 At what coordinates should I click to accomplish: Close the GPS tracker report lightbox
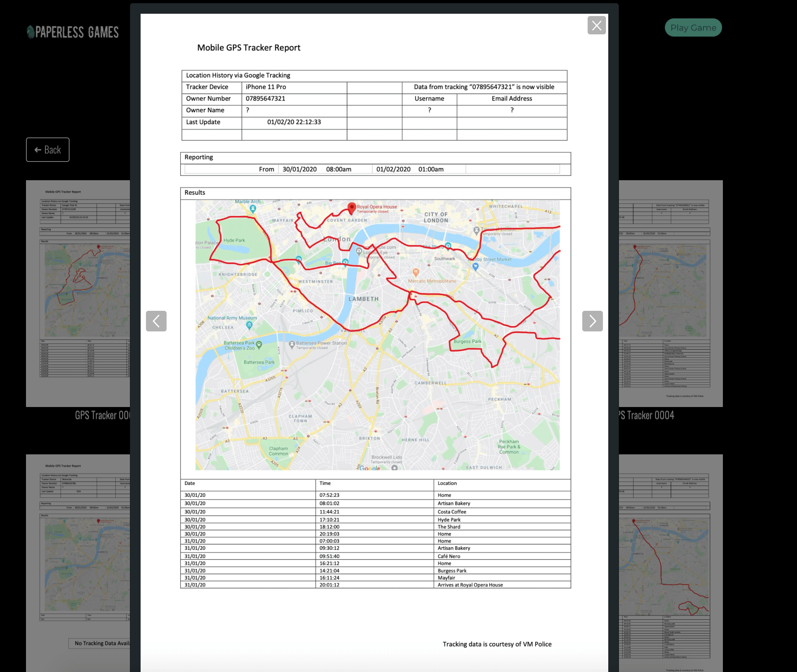[x=596, y=26]
